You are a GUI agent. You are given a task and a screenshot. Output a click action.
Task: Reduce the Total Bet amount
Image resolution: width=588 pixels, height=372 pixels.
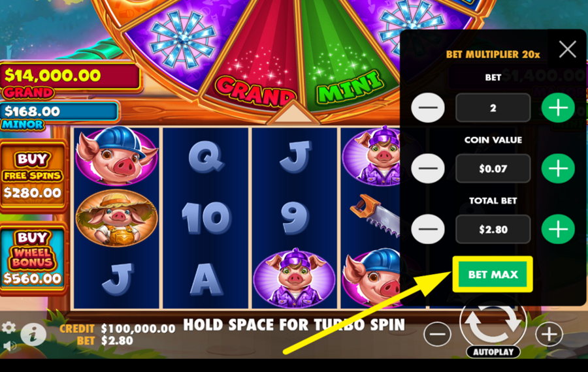click(x=428, y=229)
